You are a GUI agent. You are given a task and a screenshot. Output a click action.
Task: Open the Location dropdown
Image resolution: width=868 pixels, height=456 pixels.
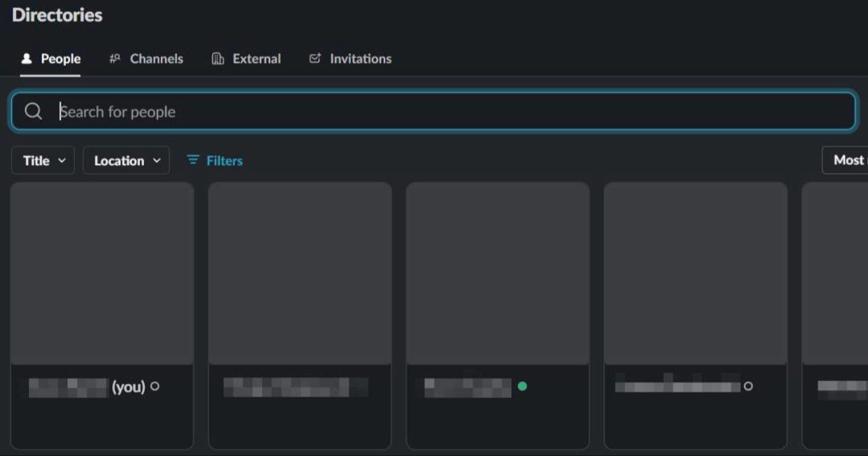(126, 160)
